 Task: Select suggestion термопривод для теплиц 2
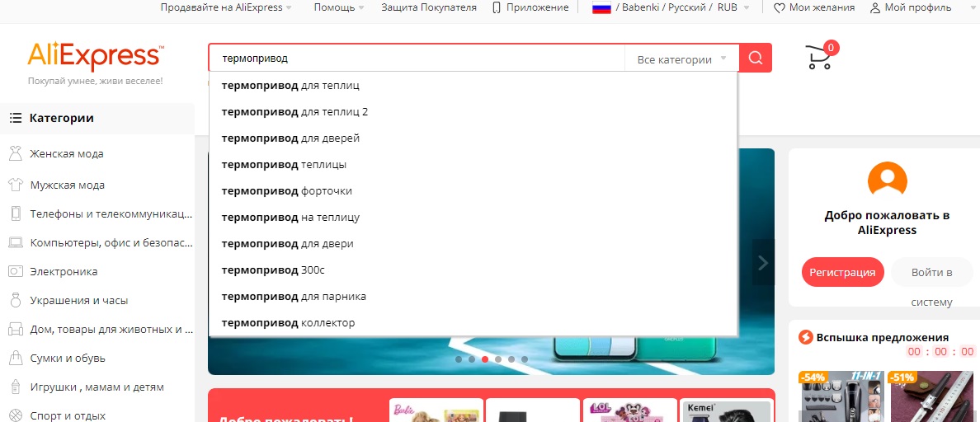pyautogui.click(x=294, y=112)
